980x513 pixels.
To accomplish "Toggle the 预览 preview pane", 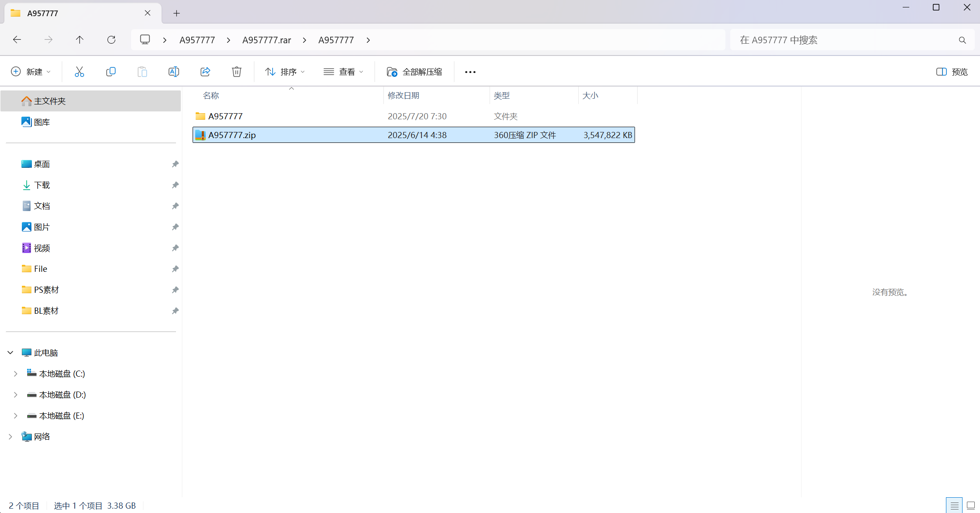I will pos(952,72).
